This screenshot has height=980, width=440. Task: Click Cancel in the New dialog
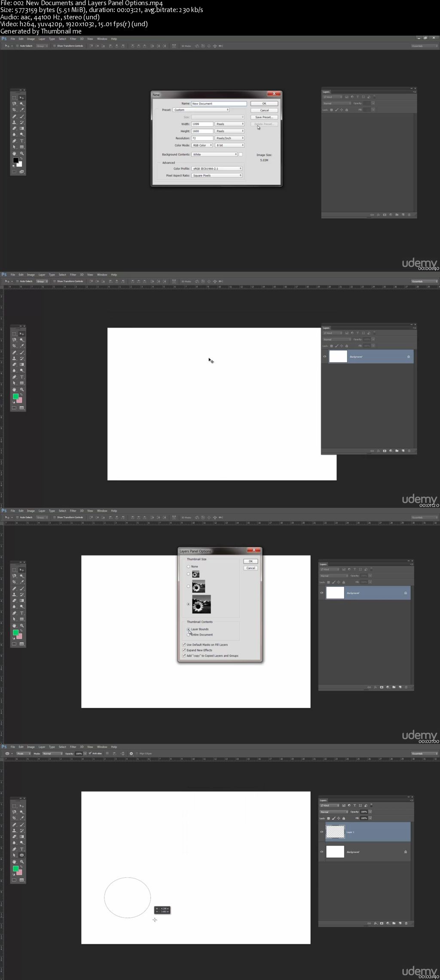264,110
